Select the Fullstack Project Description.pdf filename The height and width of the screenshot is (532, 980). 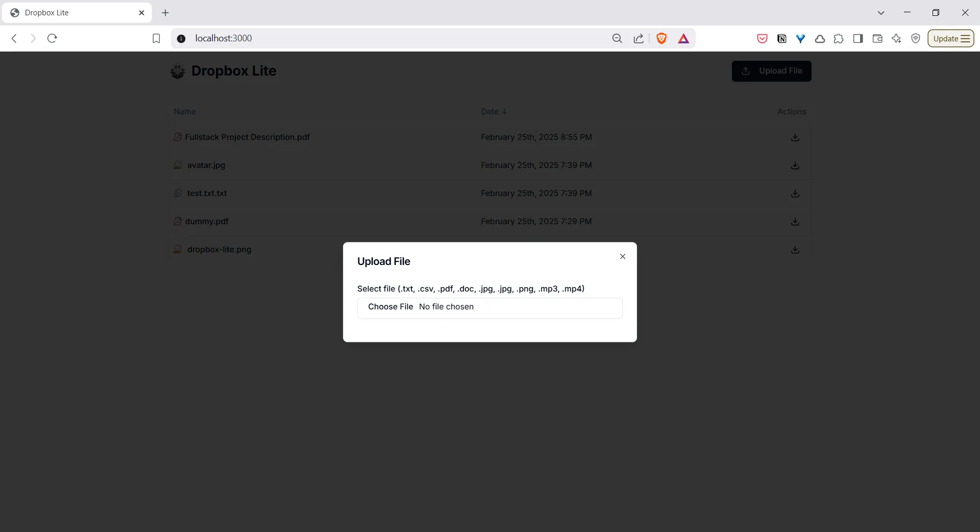pos(248,137)
